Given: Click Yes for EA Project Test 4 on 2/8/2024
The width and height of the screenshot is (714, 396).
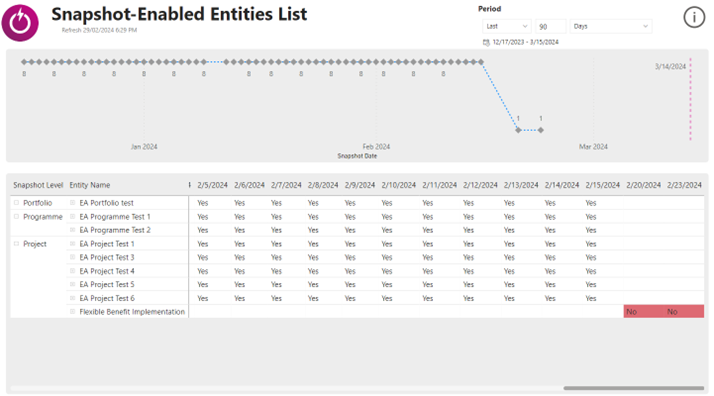Looking at the screenshot, I should (x=313, y=271).
